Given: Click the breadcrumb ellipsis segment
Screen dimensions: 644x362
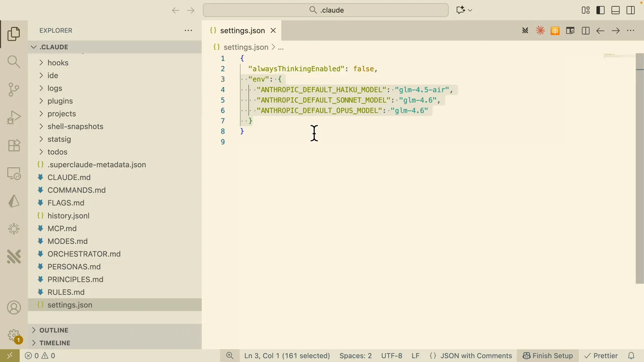Looking at the screenshot, I should click(281, 47).
